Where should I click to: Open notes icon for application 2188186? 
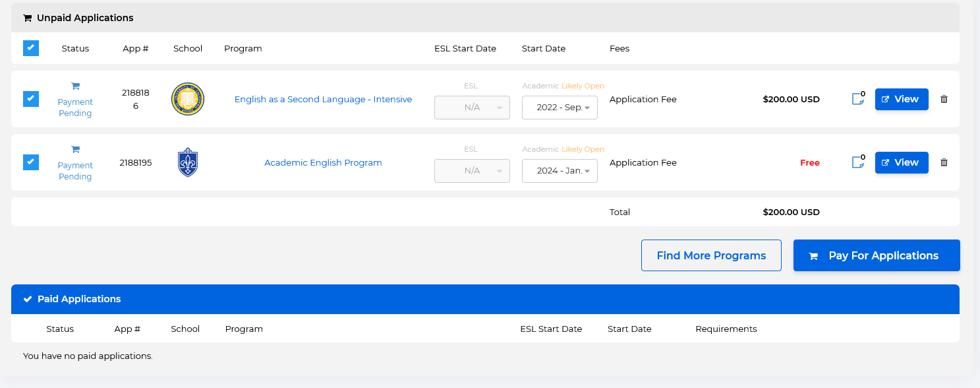[857, 99]
